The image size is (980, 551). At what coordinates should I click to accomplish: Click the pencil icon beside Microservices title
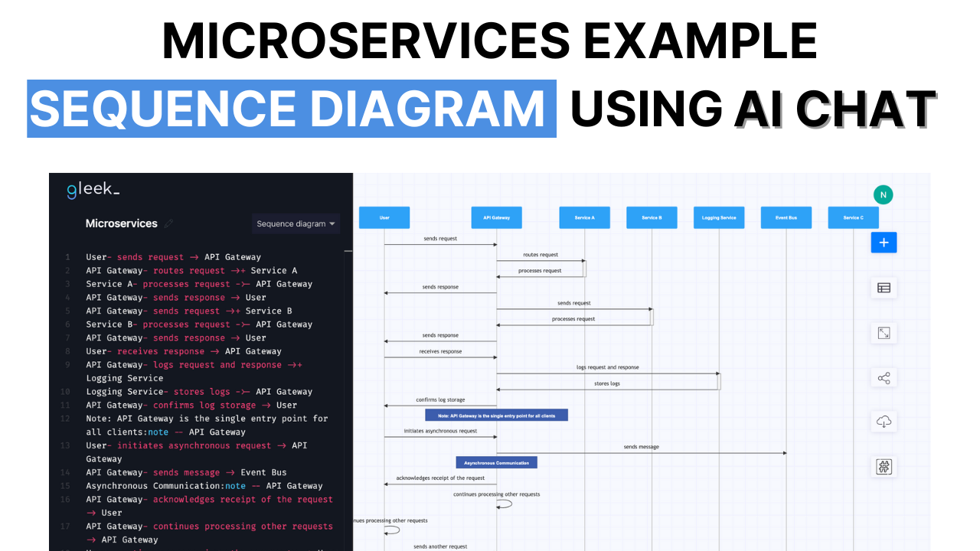[169, 223]
